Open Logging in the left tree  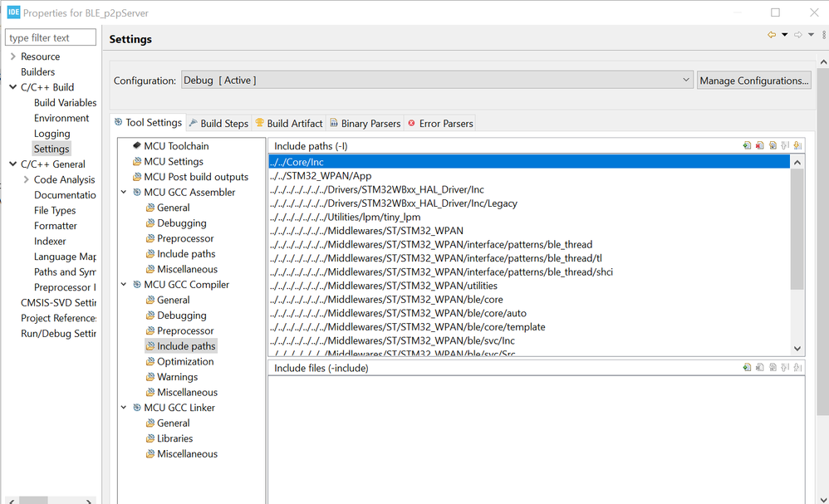[52, 133]
